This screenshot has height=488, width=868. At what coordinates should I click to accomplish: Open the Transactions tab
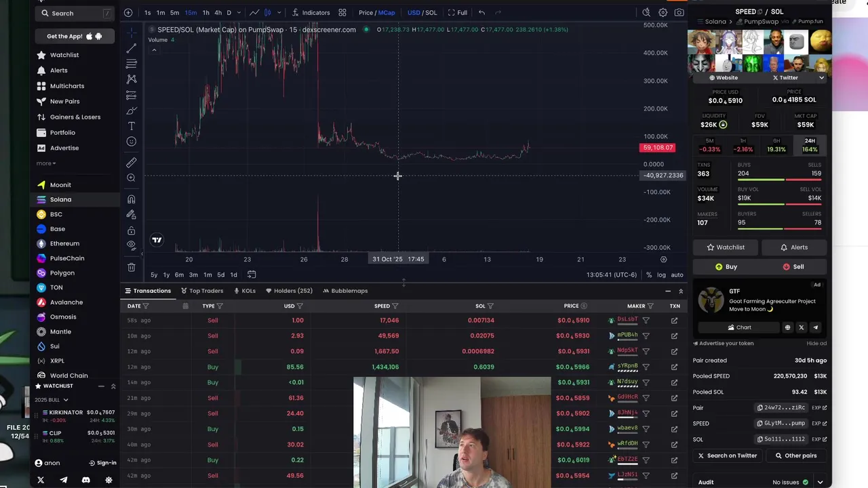point(147,291)
